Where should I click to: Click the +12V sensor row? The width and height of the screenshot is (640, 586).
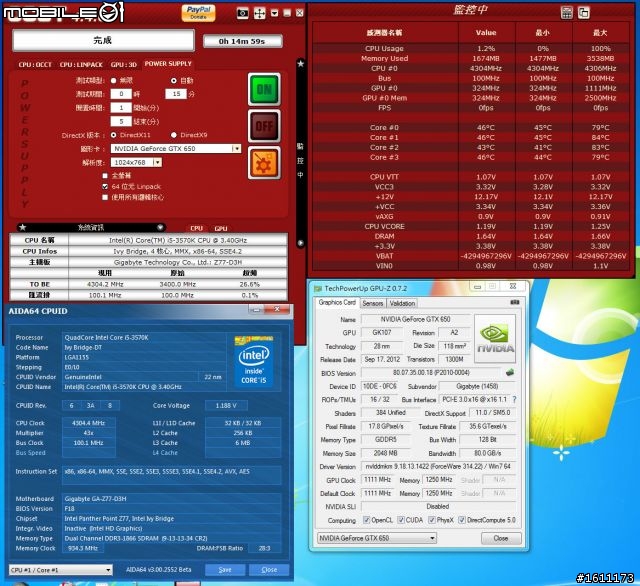471,197
